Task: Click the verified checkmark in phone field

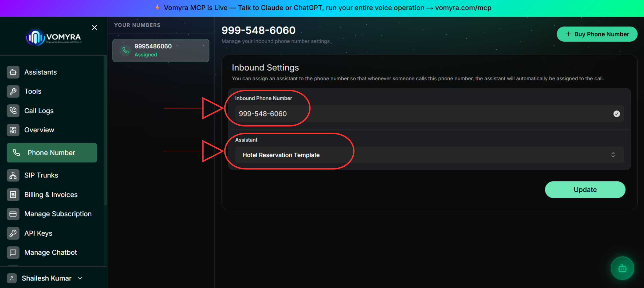Action: (x=617, y=114)
